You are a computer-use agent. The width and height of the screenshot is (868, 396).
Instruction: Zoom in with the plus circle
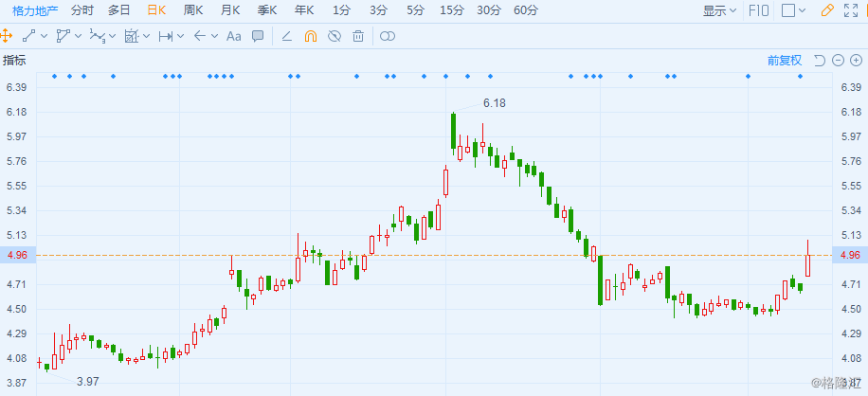click(856, 61)
